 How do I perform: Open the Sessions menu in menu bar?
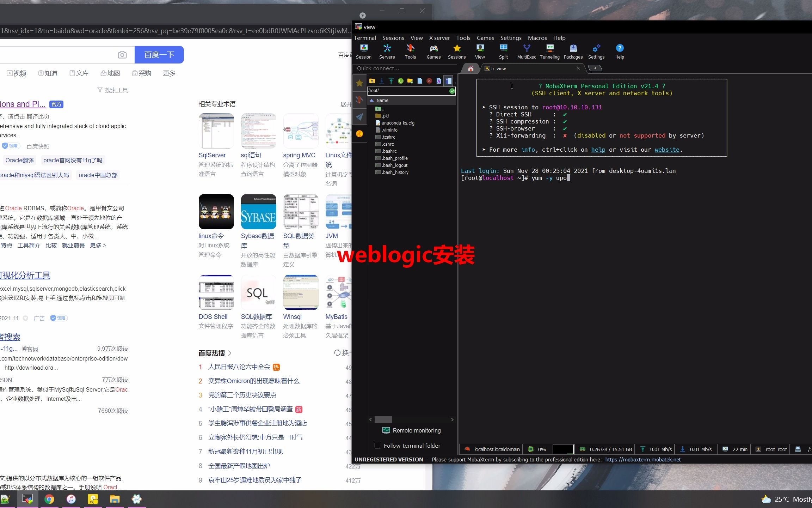coord(393,38)
